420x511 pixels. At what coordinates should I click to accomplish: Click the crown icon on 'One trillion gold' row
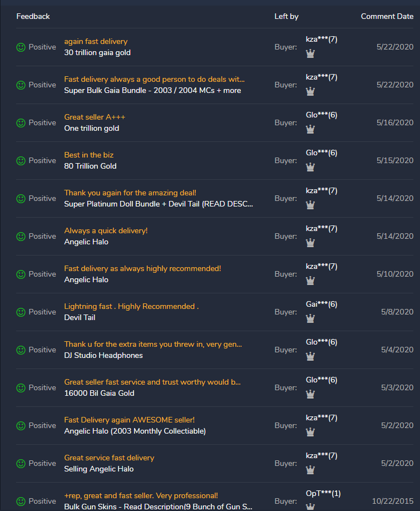(x=310, y=129)
